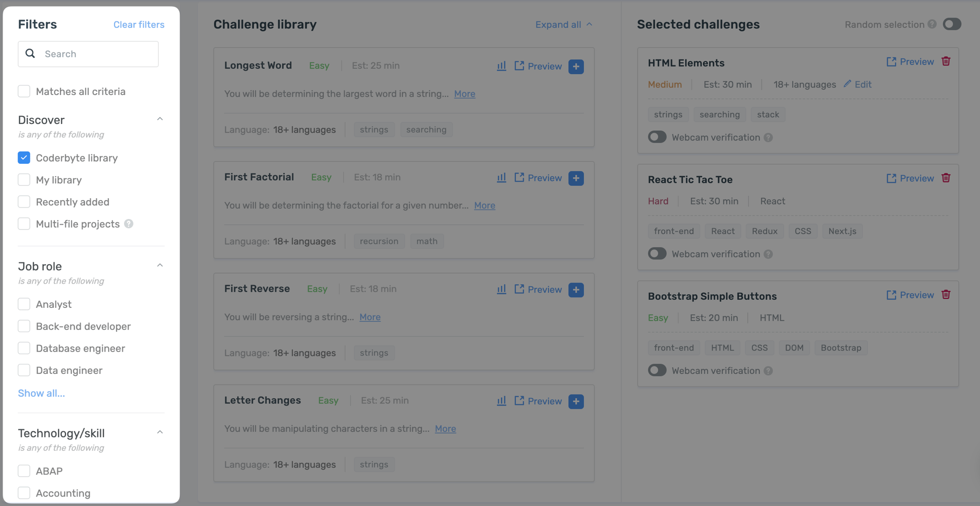Click pencil Edit icon for HTML Elements
This screenshot has width=980, height=506.
[847, 84]
